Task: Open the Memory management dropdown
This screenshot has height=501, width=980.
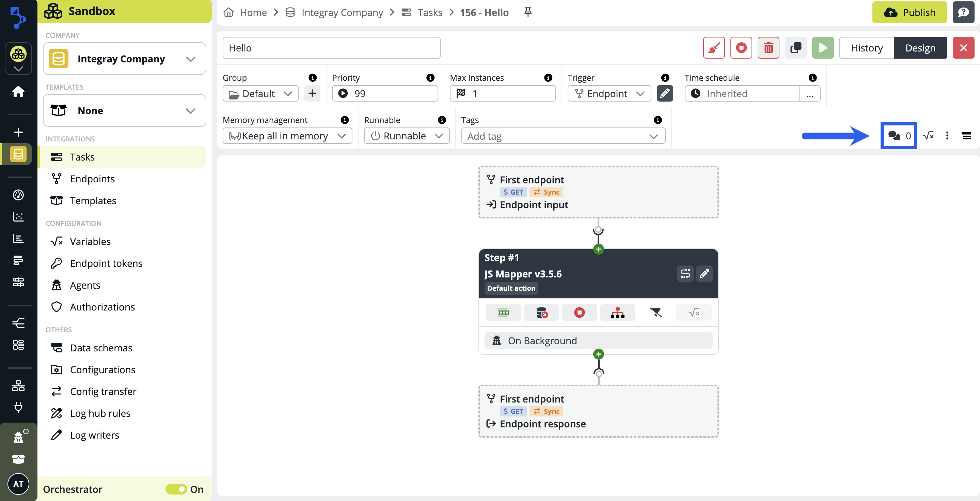Action: pyautogui.click(x=287, y=136)
